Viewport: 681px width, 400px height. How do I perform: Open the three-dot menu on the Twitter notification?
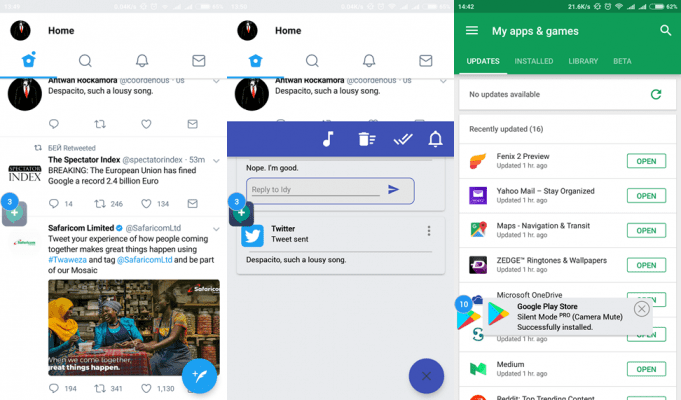(x=429, y=231)
